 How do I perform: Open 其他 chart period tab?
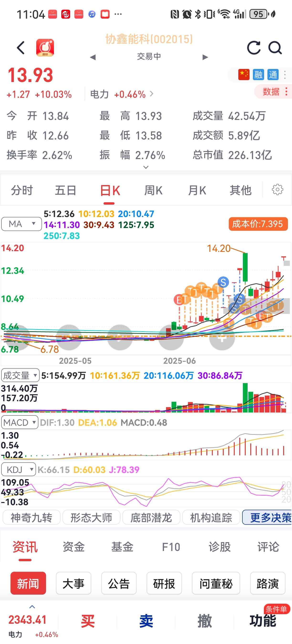pyautogui.click(x=240, y=190)
